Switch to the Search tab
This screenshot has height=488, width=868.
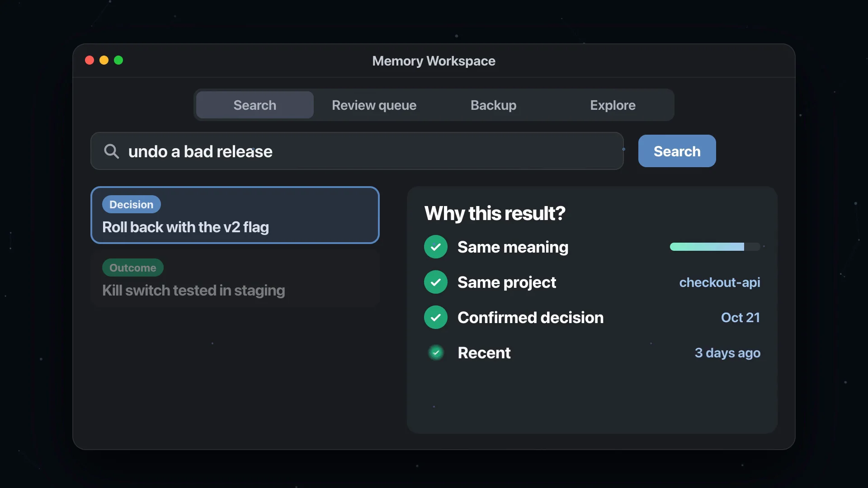coord(255,105)
